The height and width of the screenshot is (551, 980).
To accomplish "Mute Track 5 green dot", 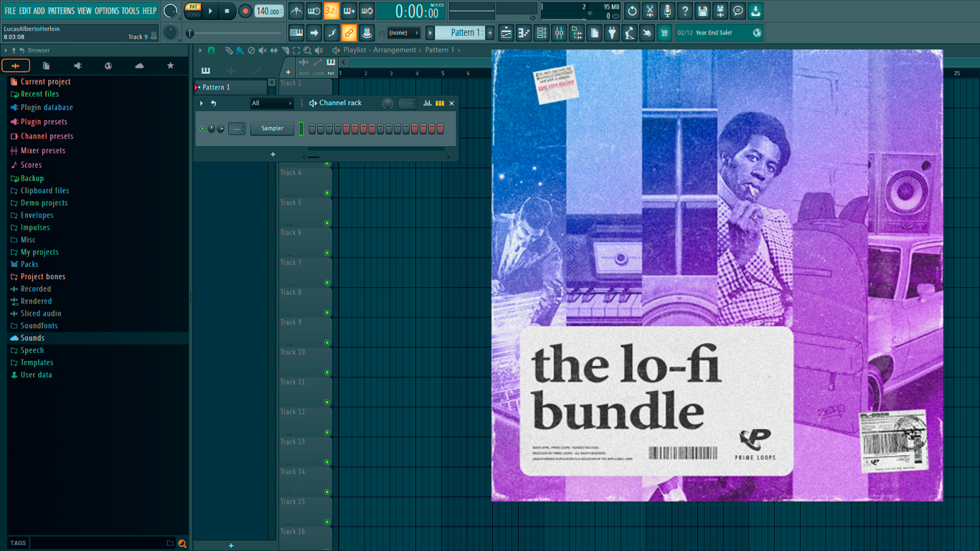I will (x=327, y=222).
